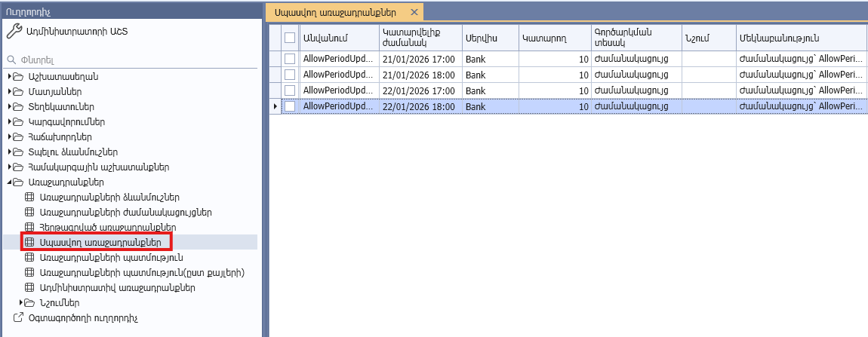Close the Սպասվող առաջադրանքներ tab
Viewport: 868px width, 337px height.
(x=414, y=13)
